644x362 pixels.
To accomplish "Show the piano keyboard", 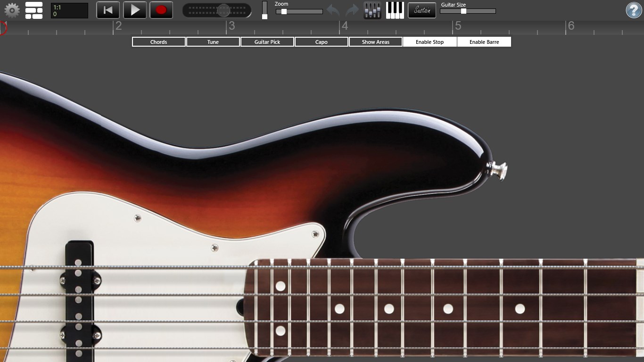I will point(395,10).
